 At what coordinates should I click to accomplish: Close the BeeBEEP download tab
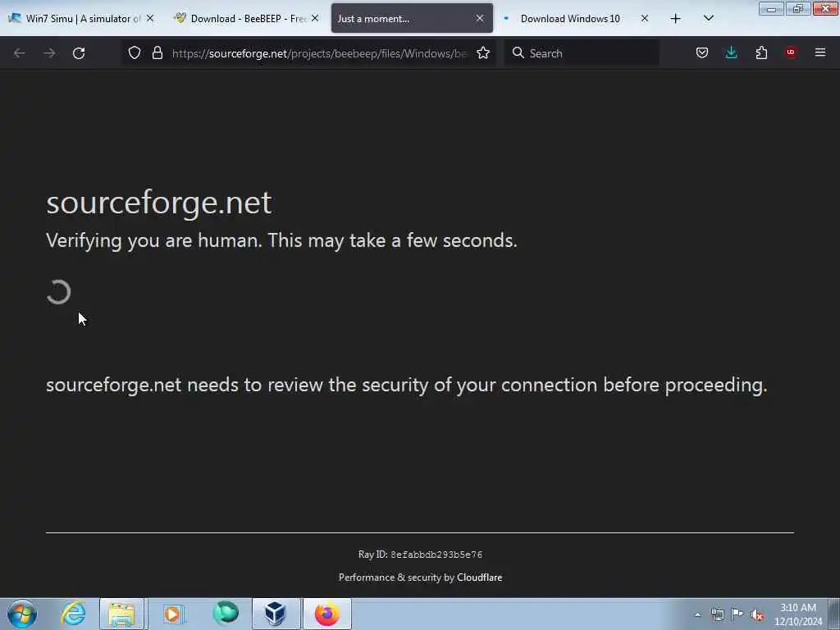(x=315, y=18)
